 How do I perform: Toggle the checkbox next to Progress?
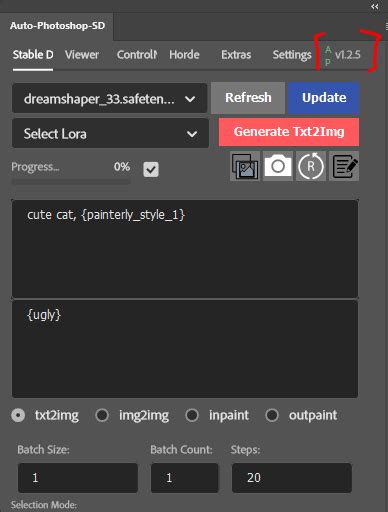[x=151, y=169]
